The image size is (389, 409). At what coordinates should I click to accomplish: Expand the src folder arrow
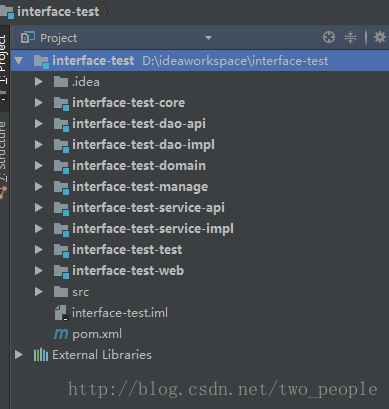pos(39,292)
